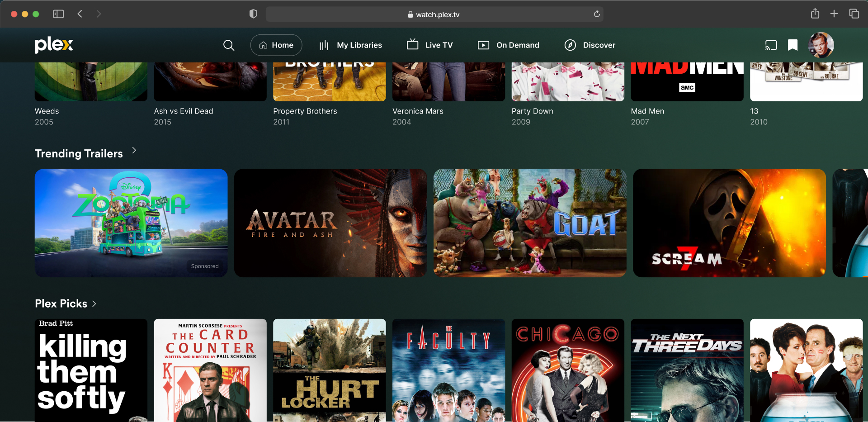Open the watchlist bookmark icon
This screenshot has height=422, width=868.
[x=793, y=45]
